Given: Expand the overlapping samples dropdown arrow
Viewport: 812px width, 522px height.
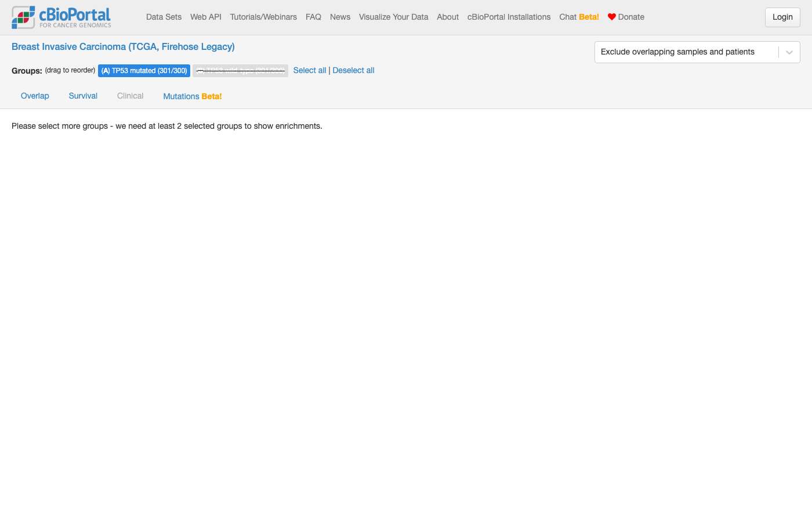Looking at the screenshot, I should click(x=789, y=52).
